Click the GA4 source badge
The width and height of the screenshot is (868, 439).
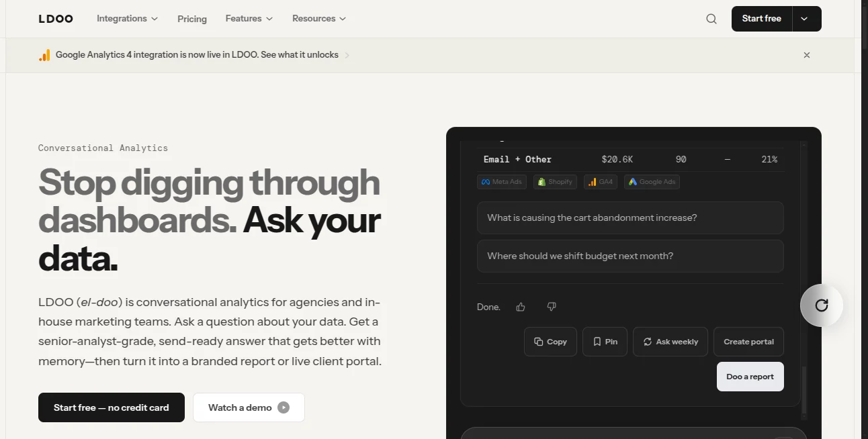pyautogui.click(x=601, y=182)
